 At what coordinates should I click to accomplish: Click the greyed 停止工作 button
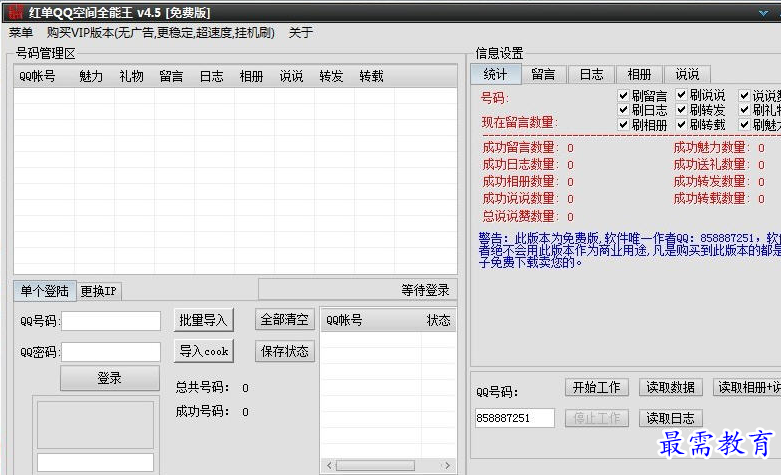[597, 418]
